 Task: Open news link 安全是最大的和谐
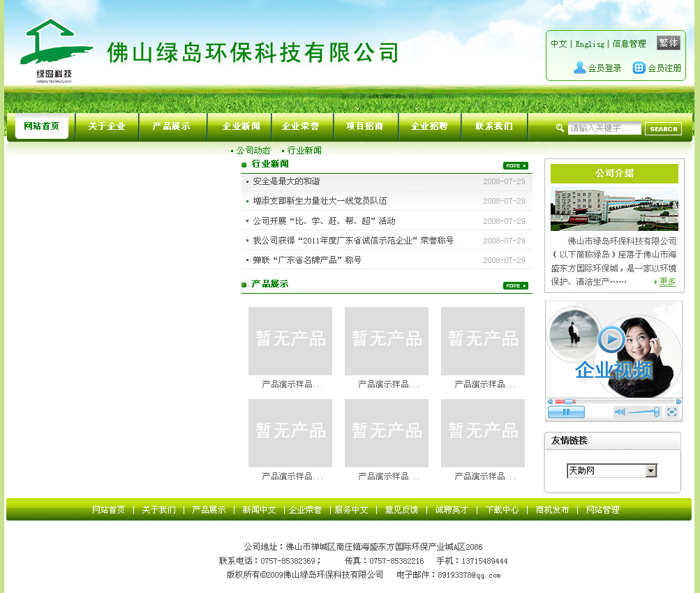pyautogui.click(x=286, y=181)
